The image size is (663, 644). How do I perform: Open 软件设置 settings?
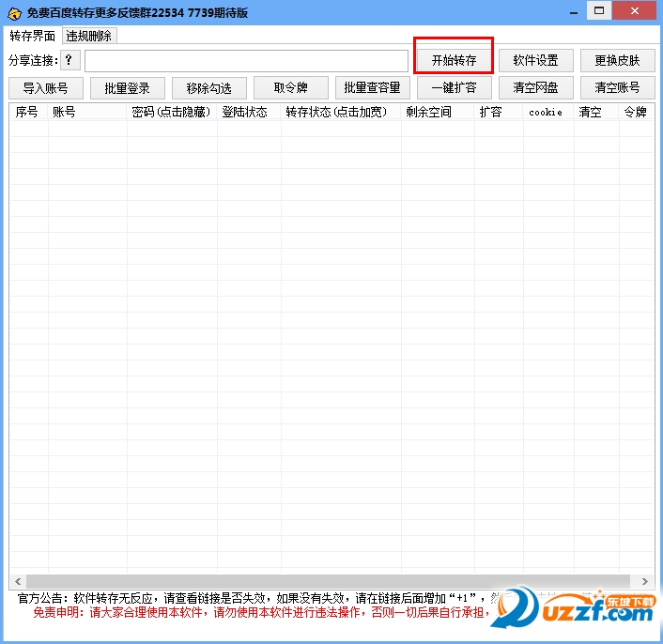(535, 61)
